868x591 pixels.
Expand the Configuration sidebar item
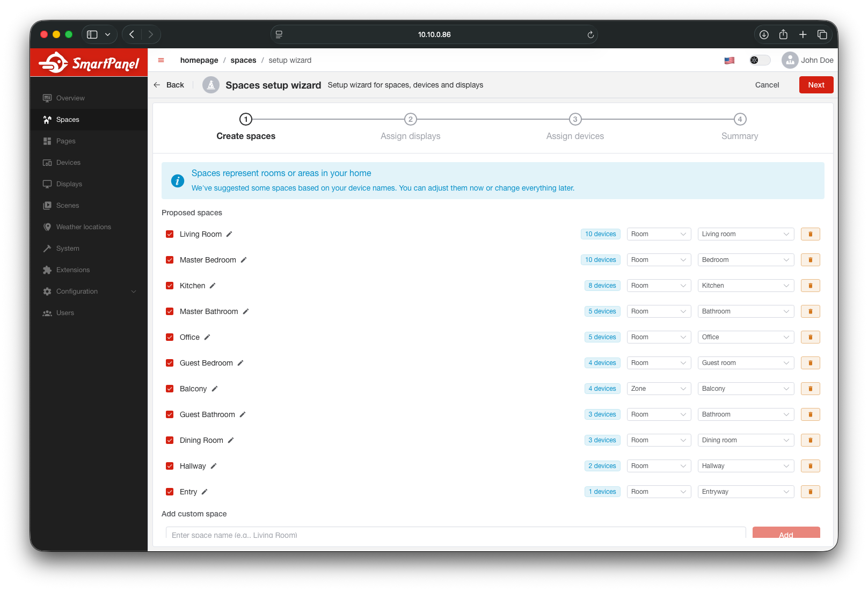(x=77, y=291)
